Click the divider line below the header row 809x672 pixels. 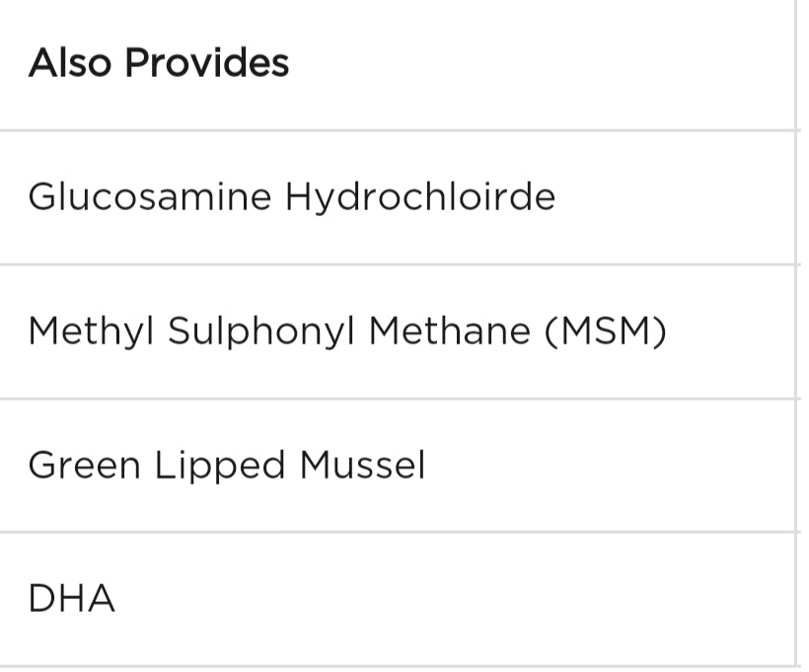395,130
